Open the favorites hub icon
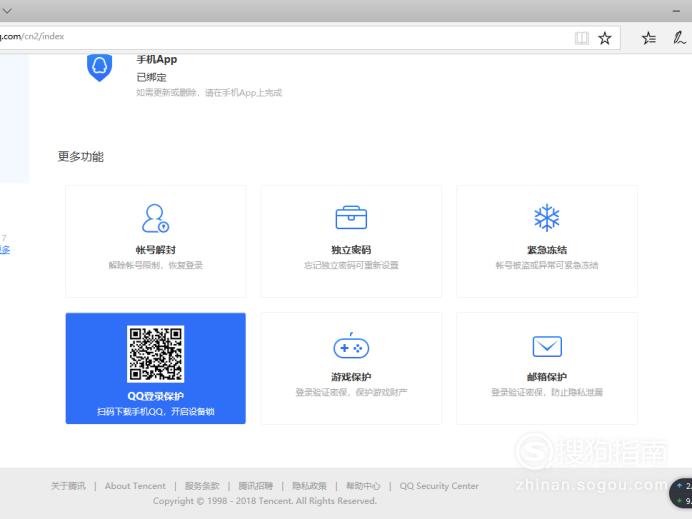The height and width of the screenshot is (519, 692). point(649,38)
